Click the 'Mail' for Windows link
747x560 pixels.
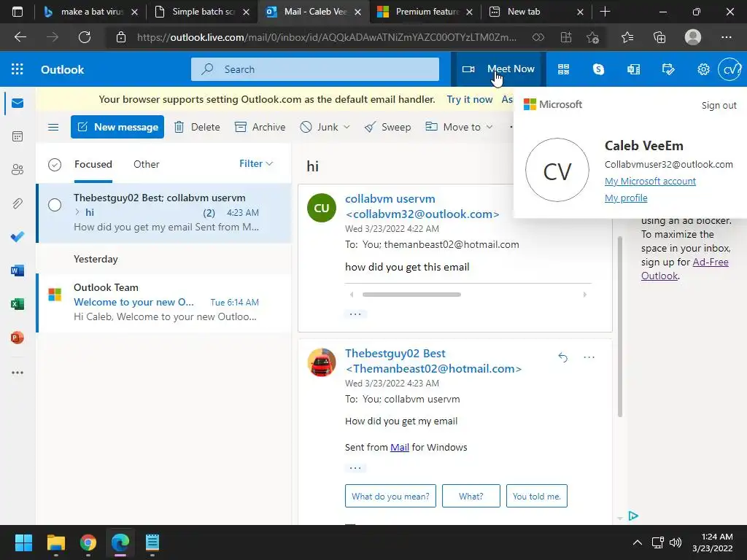(400, 447)
